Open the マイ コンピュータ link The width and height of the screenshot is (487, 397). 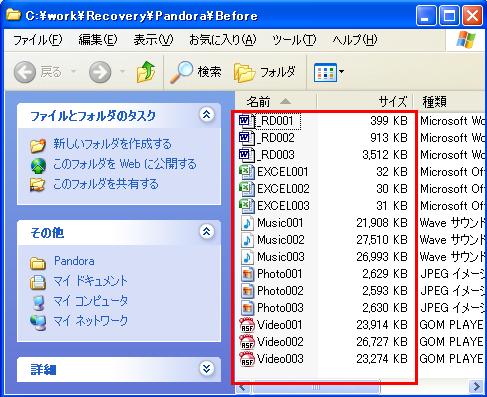click(90, 301)
